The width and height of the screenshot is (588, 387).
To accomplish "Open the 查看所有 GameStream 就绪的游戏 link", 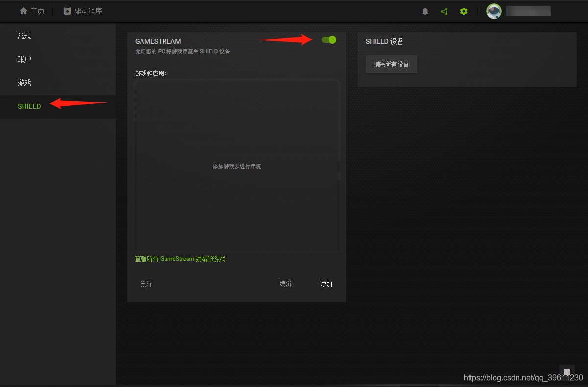I will [x=180, y=259].
